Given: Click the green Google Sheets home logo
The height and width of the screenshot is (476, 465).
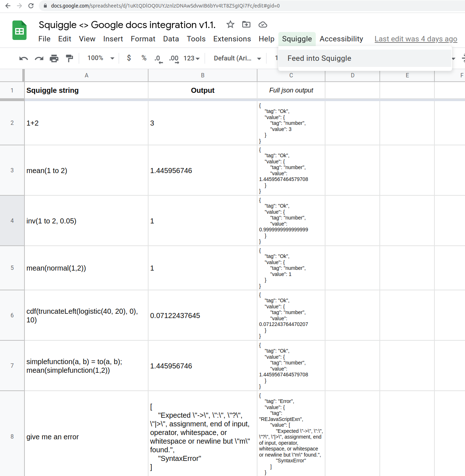Looking at the screenshot, I should point(19,31).
